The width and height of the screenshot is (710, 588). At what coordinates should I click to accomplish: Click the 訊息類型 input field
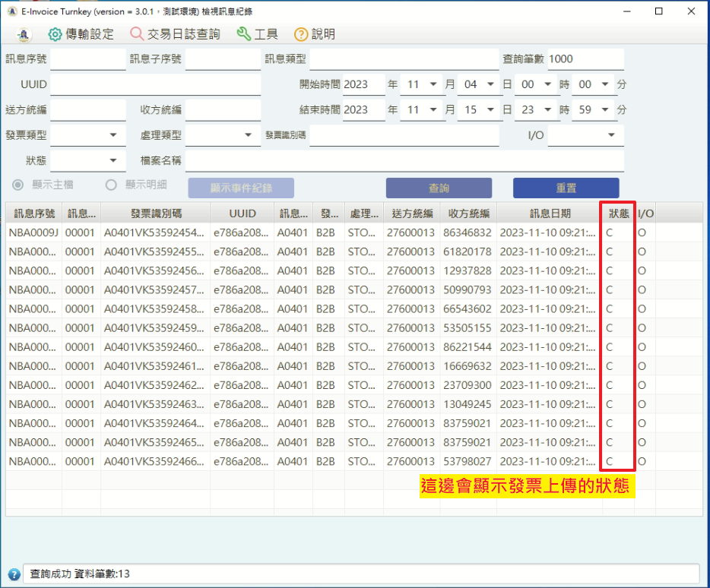(x=404, y=59)
